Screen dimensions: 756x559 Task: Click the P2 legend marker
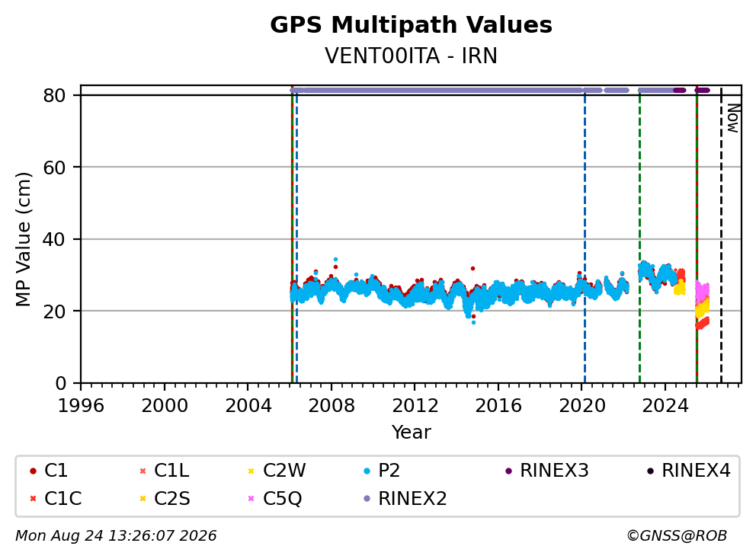tap(367, 471)
